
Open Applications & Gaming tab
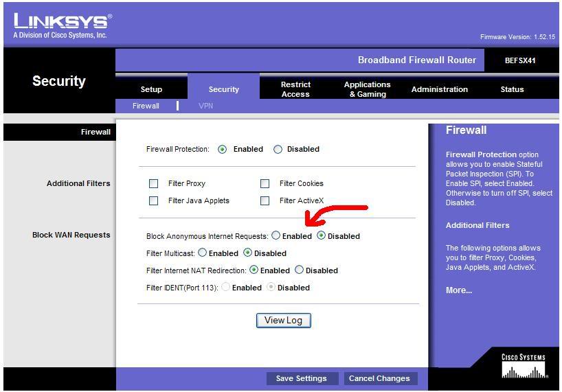[367, 89]
